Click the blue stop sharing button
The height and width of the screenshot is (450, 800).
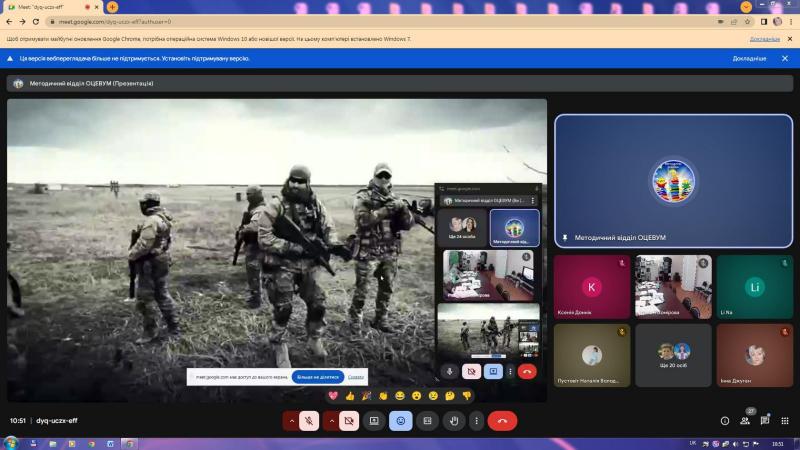(x=317, y=377)
